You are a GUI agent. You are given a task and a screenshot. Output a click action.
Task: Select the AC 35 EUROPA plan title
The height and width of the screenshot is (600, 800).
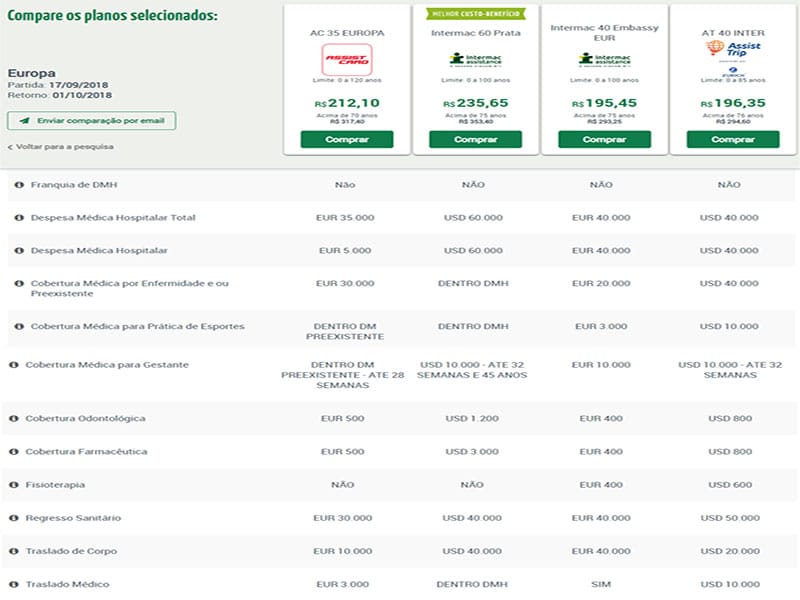coord(347,33)
